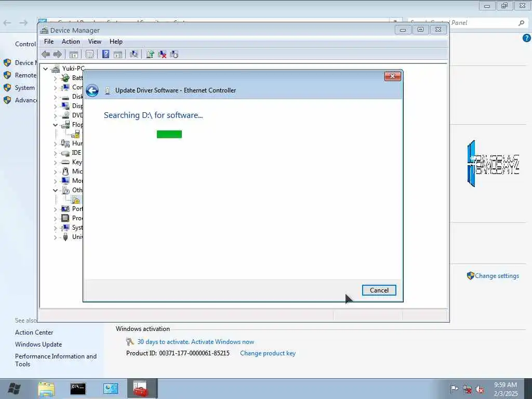Open the Action menu in Device Manager

point(71,42)
